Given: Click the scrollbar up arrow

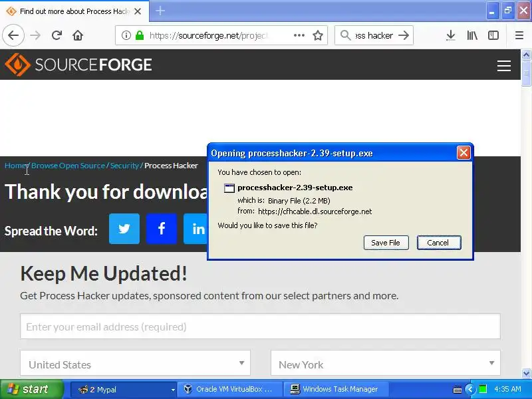Looking at the screenshot, I should 526,55.
